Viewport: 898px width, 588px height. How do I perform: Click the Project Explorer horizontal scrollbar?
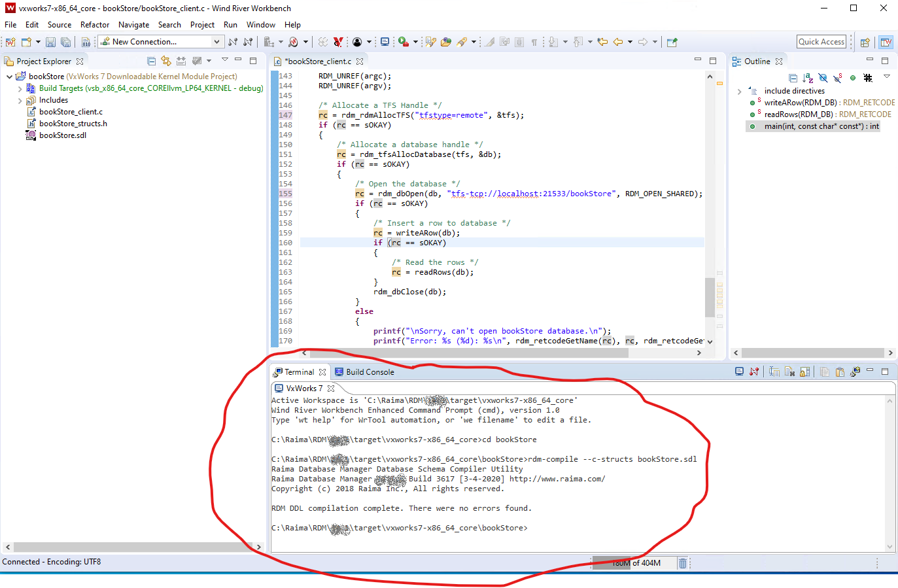133,547
